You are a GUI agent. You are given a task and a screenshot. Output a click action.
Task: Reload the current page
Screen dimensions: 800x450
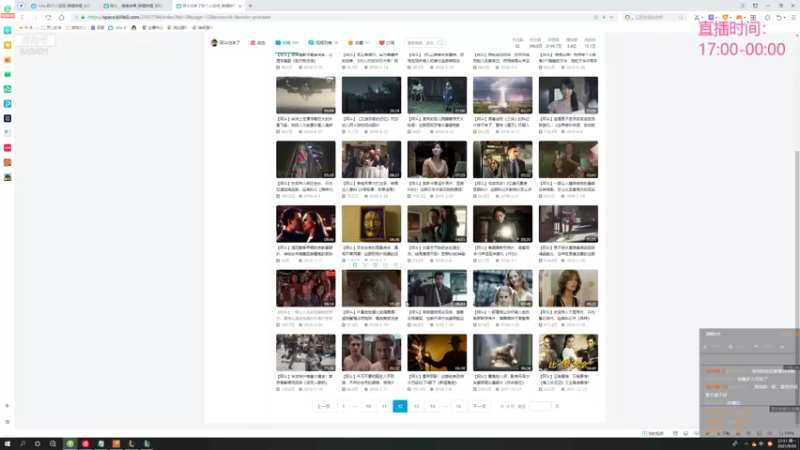[x=48, y=17]
